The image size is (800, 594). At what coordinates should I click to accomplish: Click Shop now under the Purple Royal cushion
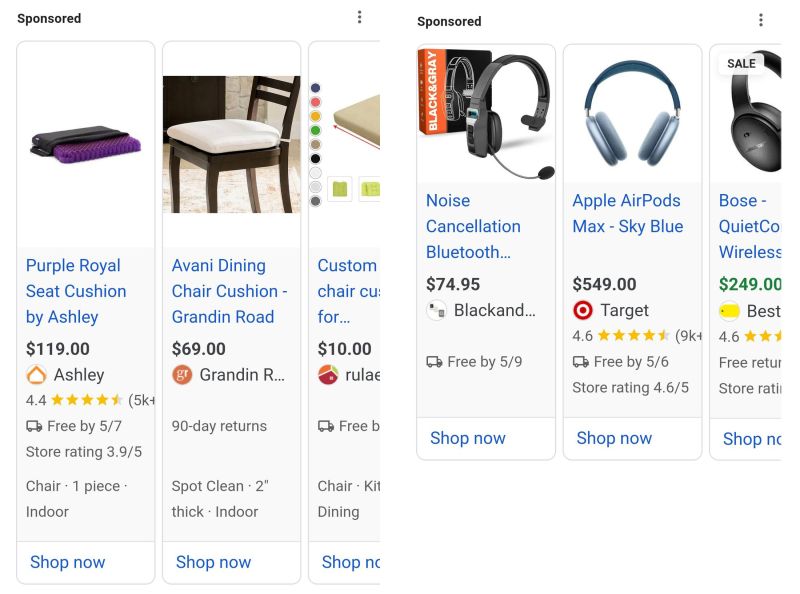coord(67,562)
